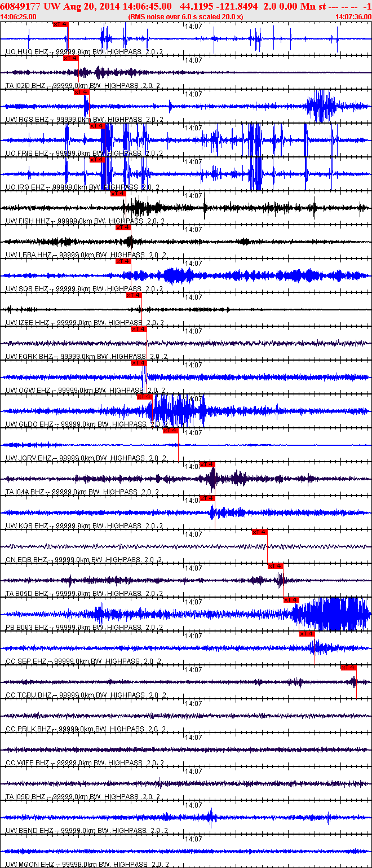372x868 pixels.
Task: Select the red pick flag on UW.FORK trace
Action: pyautogui.click(x=139, y=329)
